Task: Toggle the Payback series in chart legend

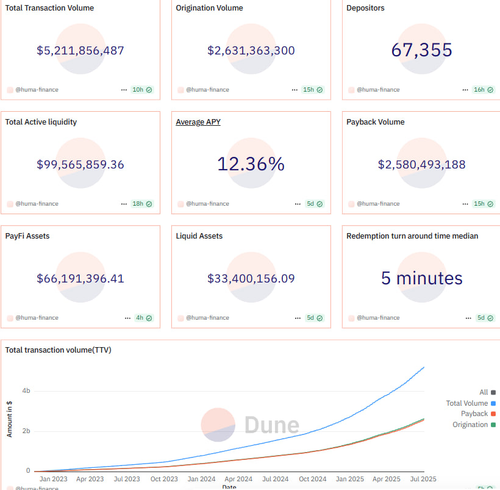Action: (478, 414)
